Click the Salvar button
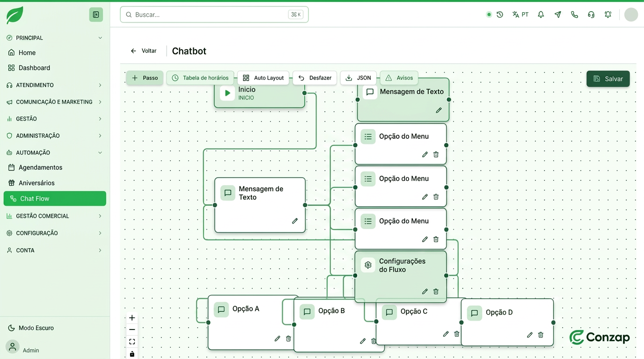The height and width of the screenshot is (359, 644). [608, 79]
